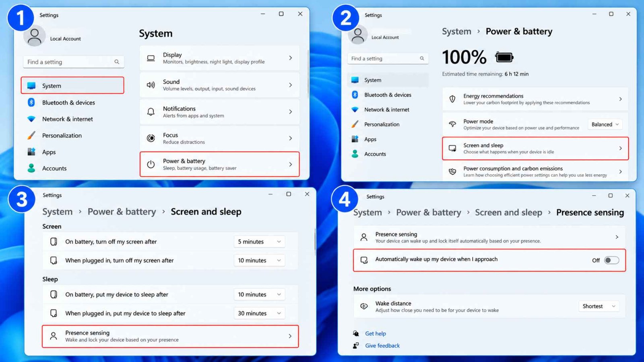Image resolution: width=644 pixels, height=362 pixels.
Task: Click the Power & battery power icon in window 1
Action: coord(151,164)
